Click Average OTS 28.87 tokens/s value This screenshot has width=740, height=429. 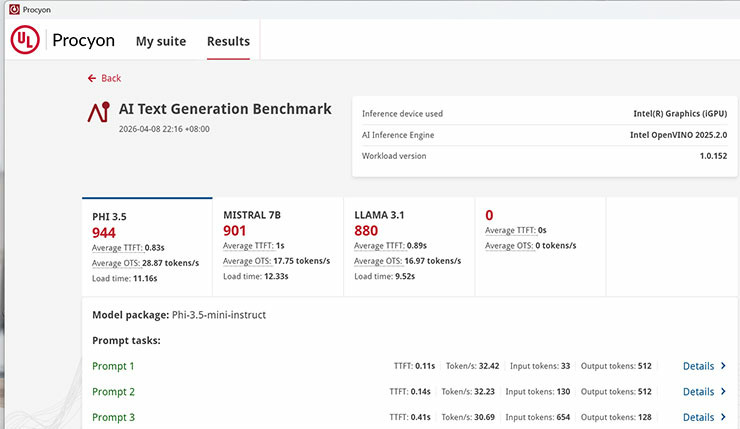click(x=170, y=263)
